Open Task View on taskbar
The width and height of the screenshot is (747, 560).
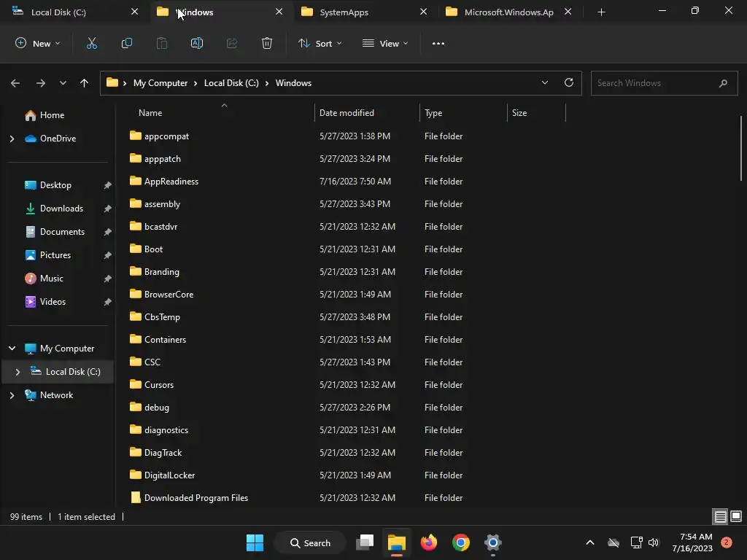(365, 542)
